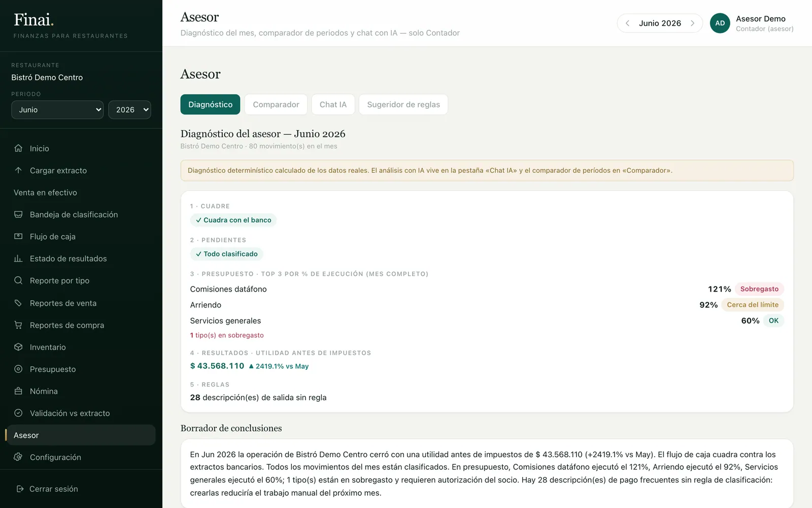Screen dimensions: 812x508
Task: Open the Asesor sidebar item
Action: [81, 435]
